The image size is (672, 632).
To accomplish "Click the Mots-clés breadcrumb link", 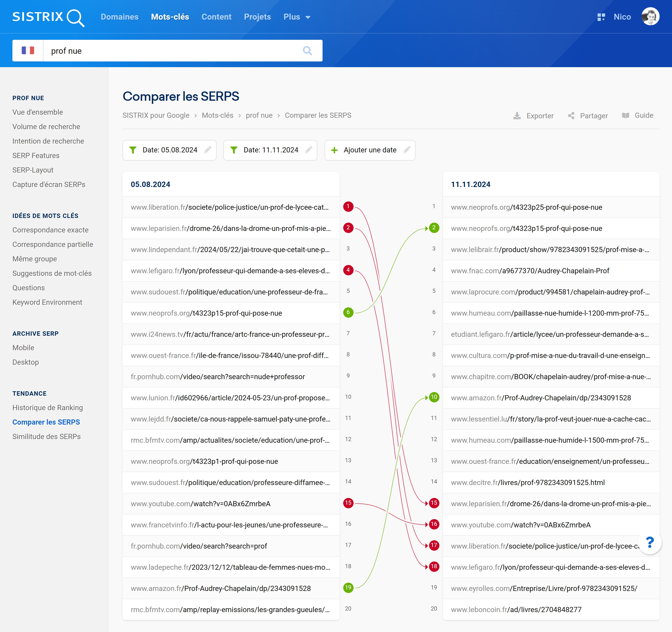I will (x=217, y=115).
